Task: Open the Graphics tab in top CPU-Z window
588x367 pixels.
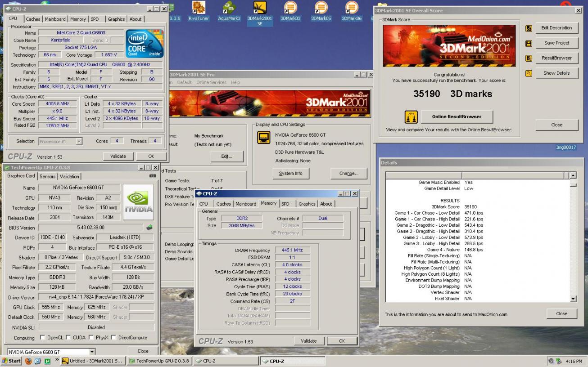Action: [116, 19]
